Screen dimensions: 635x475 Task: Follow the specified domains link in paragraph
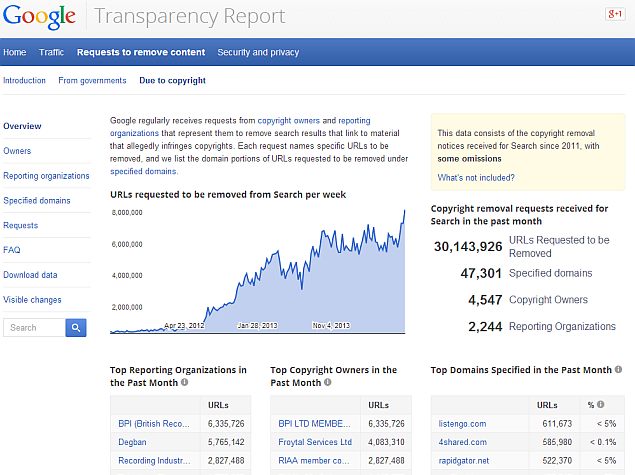[143, 171]
